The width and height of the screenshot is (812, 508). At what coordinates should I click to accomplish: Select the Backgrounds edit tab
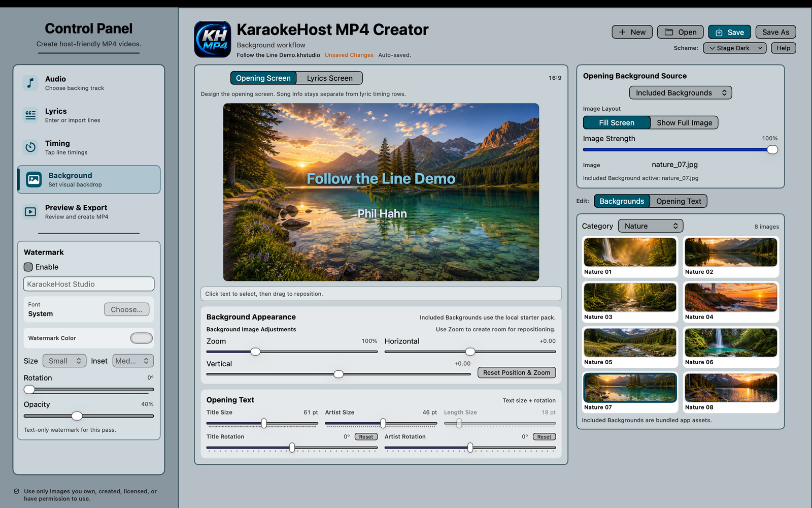(622, 201)
